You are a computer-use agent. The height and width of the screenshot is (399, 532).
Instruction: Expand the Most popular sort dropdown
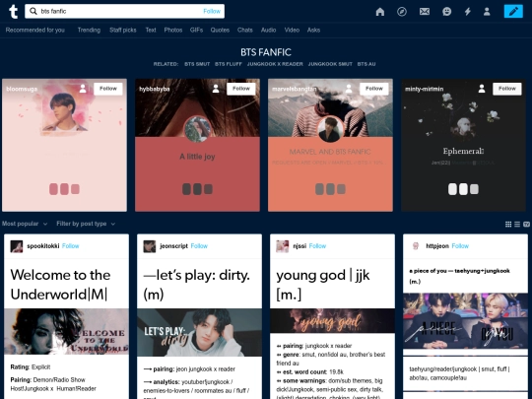[x=25, y=224]
